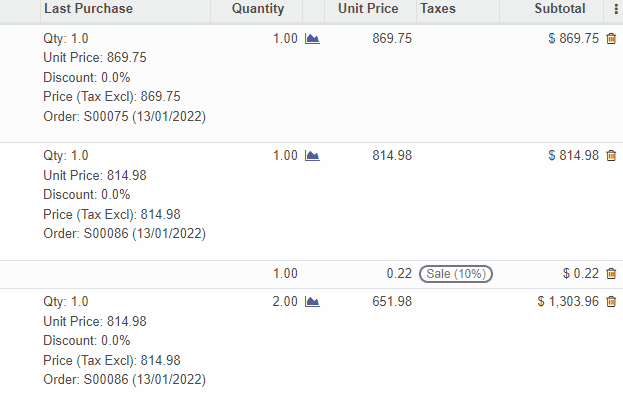The image size is (623, 398).
Task: Click the Order: S00075 (13/01/2022) text
Action: (124, 116)
